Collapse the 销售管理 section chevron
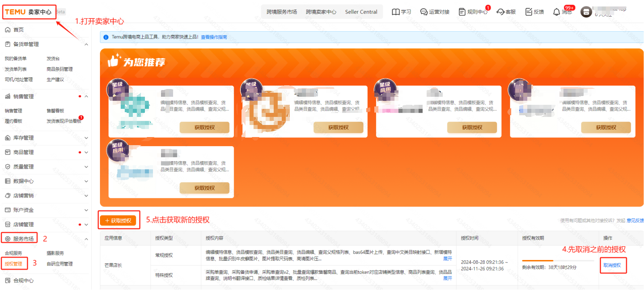 pyautogui.click(x=86, y=96)
